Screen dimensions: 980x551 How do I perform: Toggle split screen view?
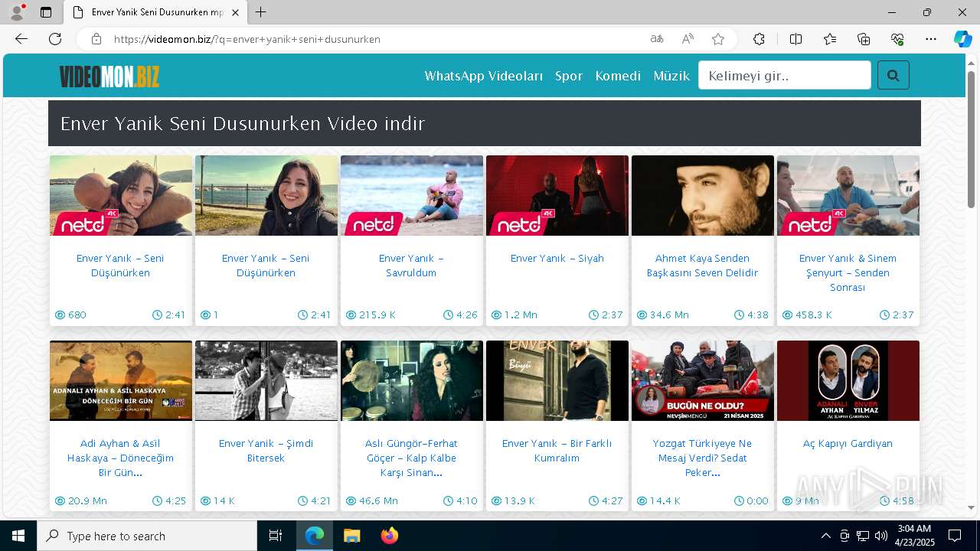(x=795, y=39)
